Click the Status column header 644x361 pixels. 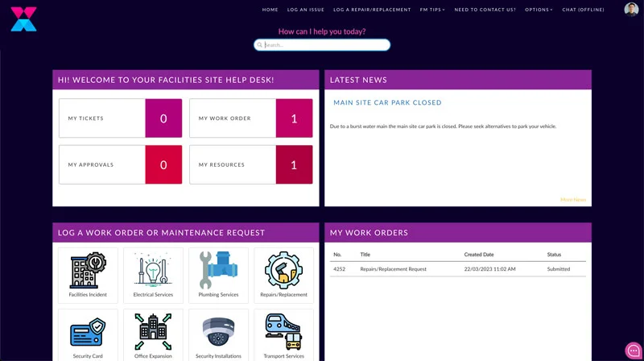(554, 255)
